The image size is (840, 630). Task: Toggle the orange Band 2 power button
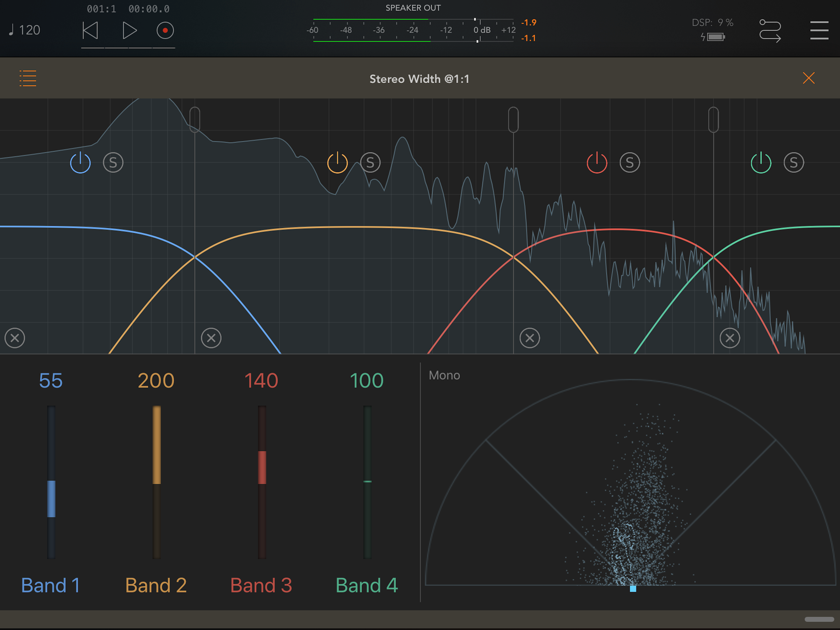coord(337,163)
